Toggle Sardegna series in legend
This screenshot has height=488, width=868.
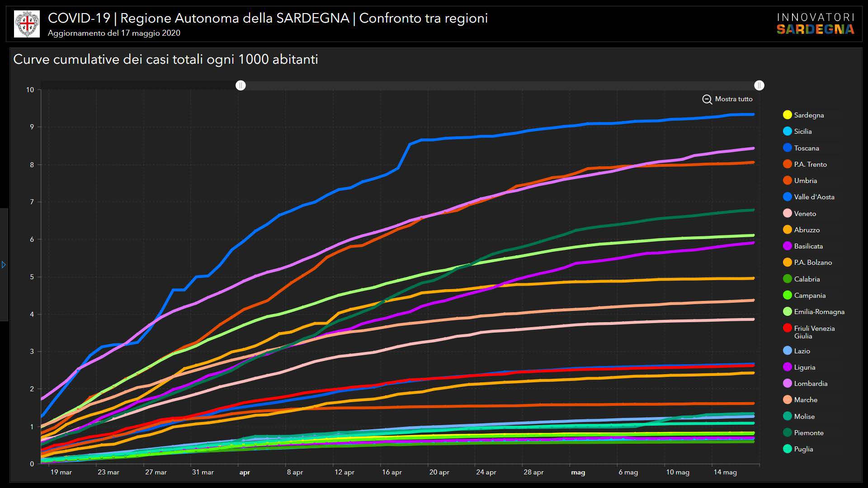[808, 115]
